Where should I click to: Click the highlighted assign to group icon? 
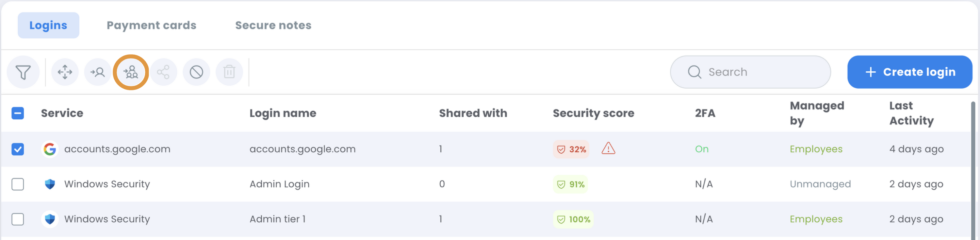[131, 72]
